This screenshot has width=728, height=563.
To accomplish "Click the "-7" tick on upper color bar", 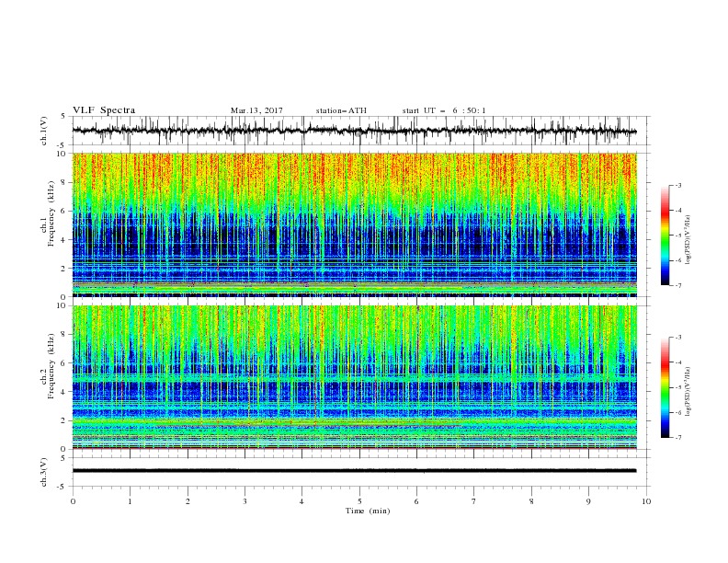I will tap(678, 285).
